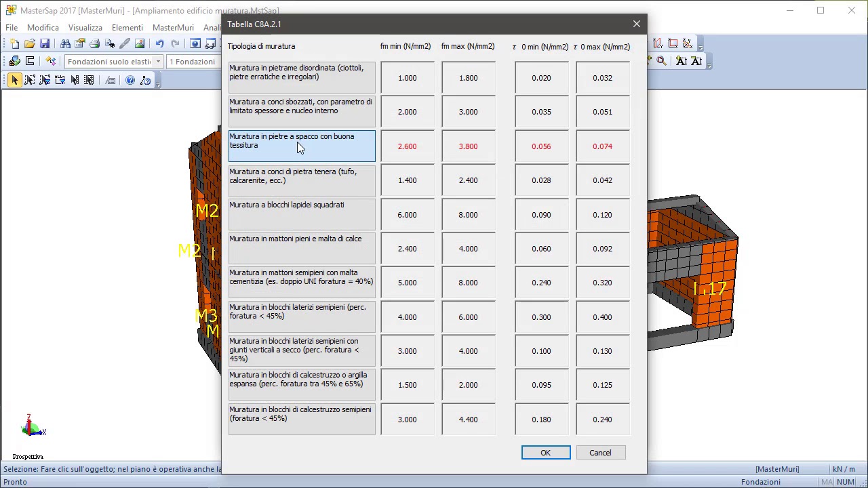The image size is (868, 488).
Task: Open the MasterMuri menu
Action: pyautogui.click(x=173, y=28)
